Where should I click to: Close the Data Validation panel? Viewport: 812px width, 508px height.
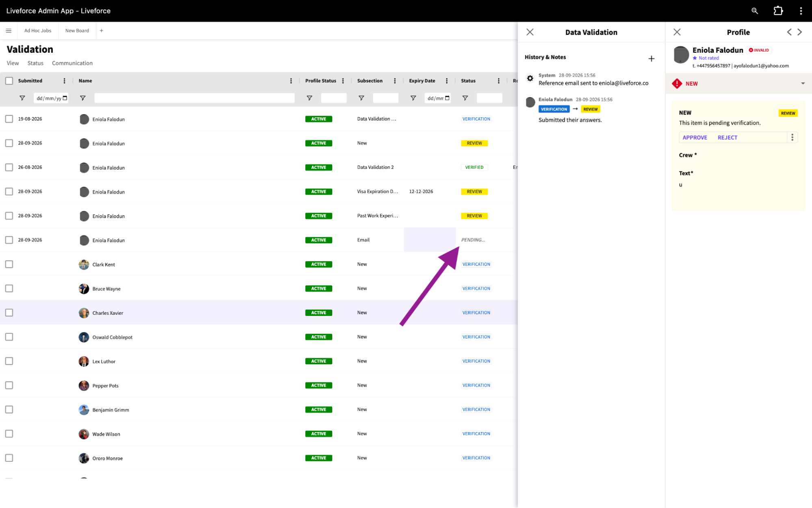[530, 32]
